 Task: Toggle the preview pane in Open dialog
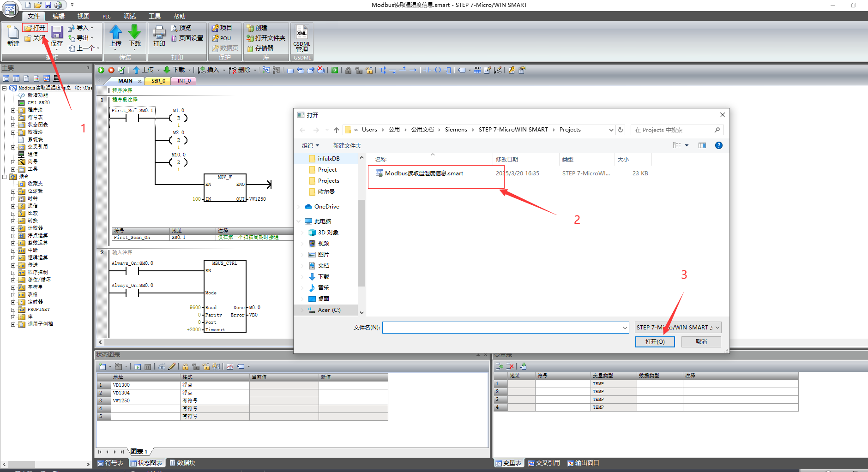coord(702,145)
